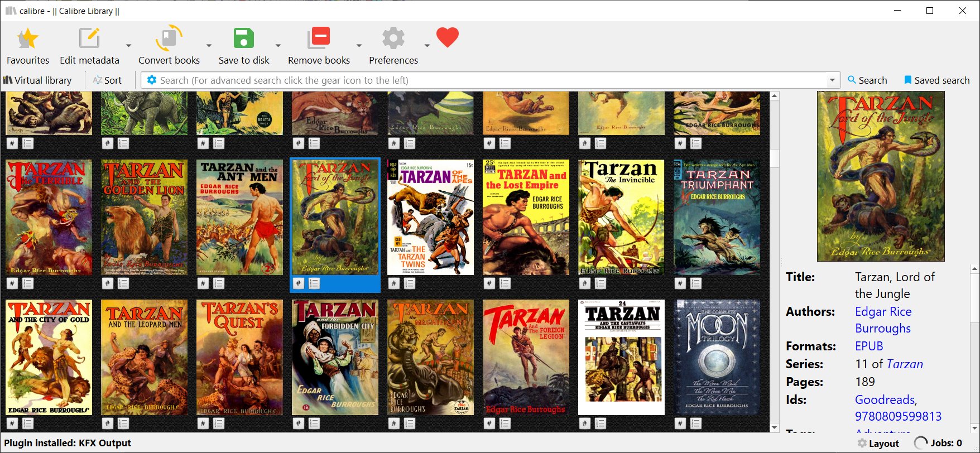Click the red heart donate icon
The width and height of the screenshot is (980, 453).
click(448, 37)
